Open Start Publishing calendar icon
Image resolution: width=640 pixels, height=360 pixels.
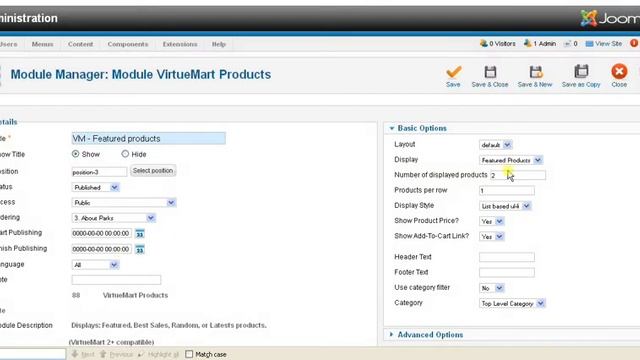pyautogui.click(x=140, y=234)
